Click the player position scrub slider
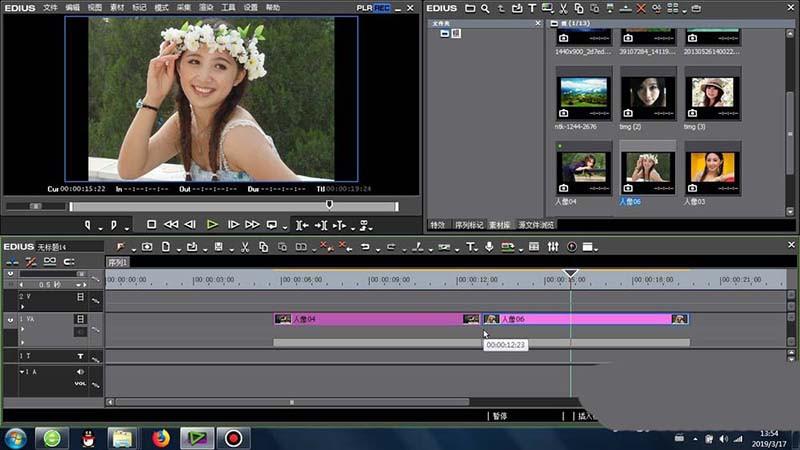Viewport: 800px width, 450px height. tap(329, 206)
